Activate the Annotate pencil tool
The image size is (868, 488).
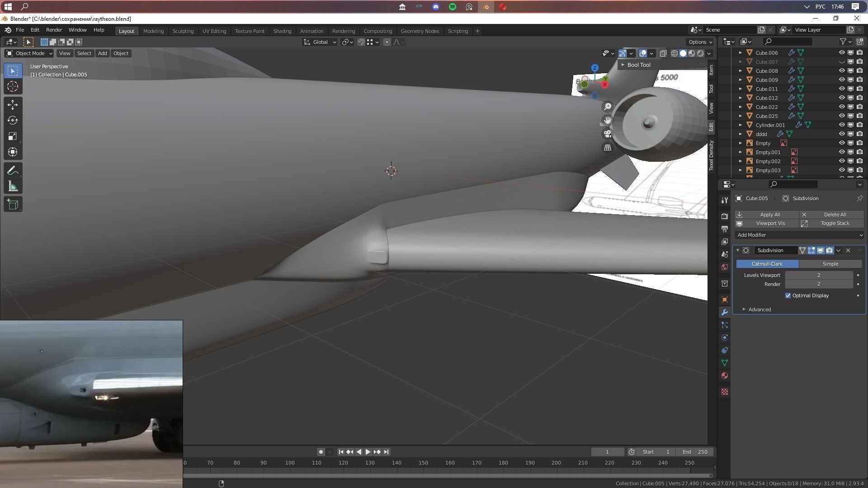[13, 171]
